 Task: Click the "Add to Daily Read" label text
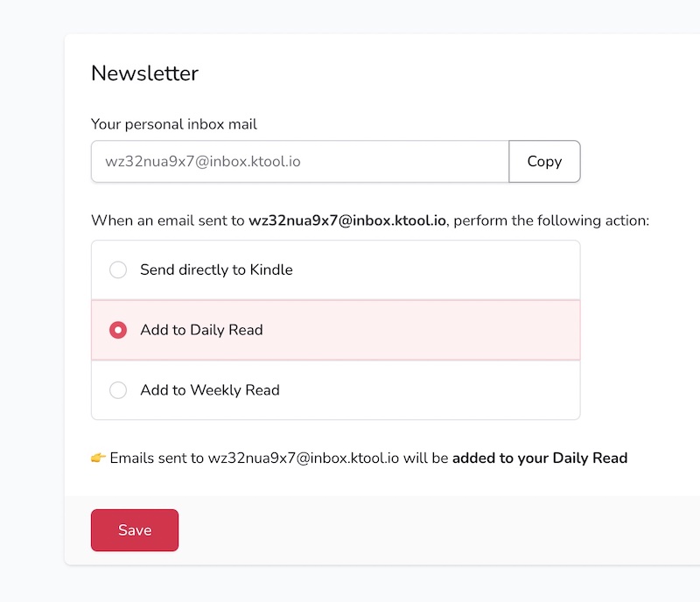(201, 330)
